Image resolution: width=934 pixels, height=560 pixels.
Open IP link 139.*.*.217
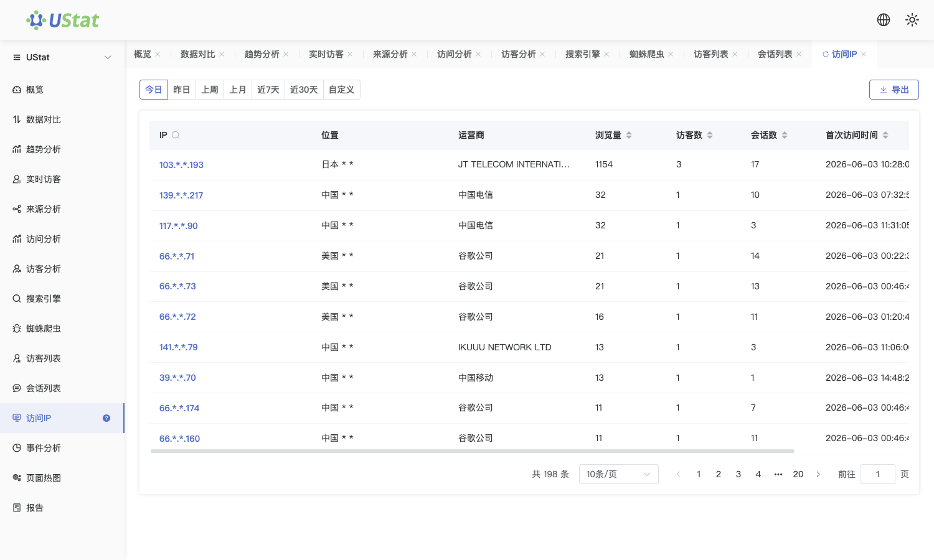tap(181, 195)
